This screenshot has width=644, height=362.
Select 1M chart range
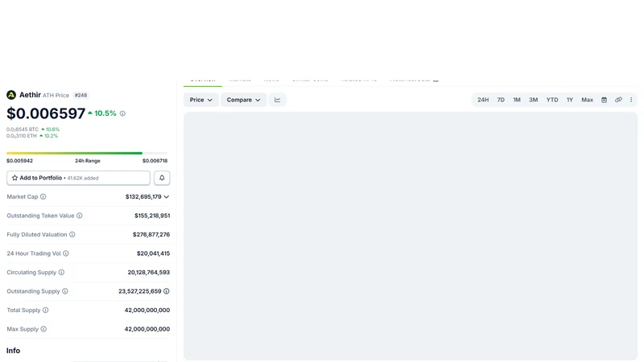517,100
